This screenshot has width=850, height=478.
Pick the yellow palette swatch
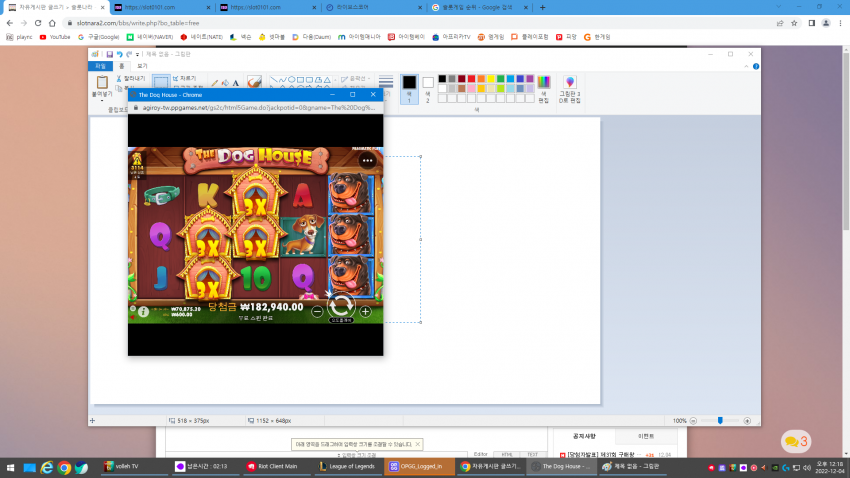[x=491, y=79]
